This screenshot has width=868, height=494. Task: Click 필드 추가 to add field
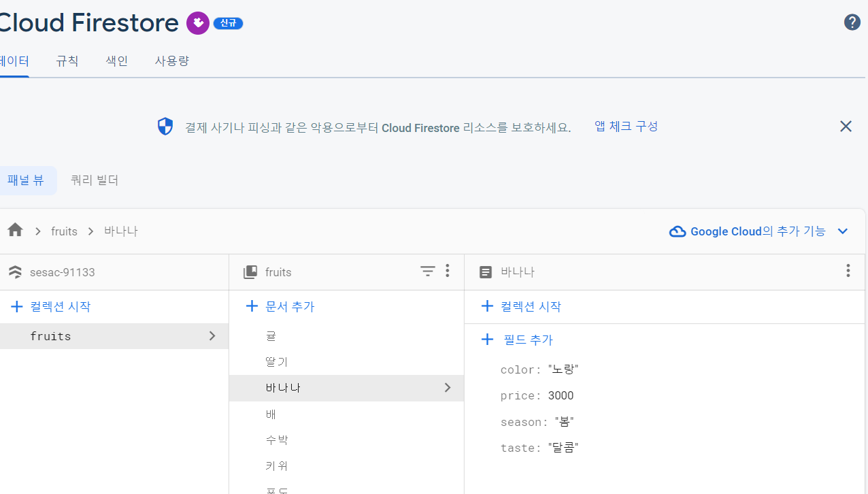[x=529, y=340]
